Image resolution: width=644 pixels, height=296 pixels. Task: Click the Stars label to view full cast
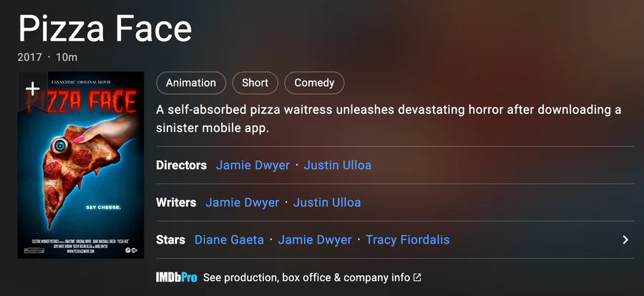[170, 239]
